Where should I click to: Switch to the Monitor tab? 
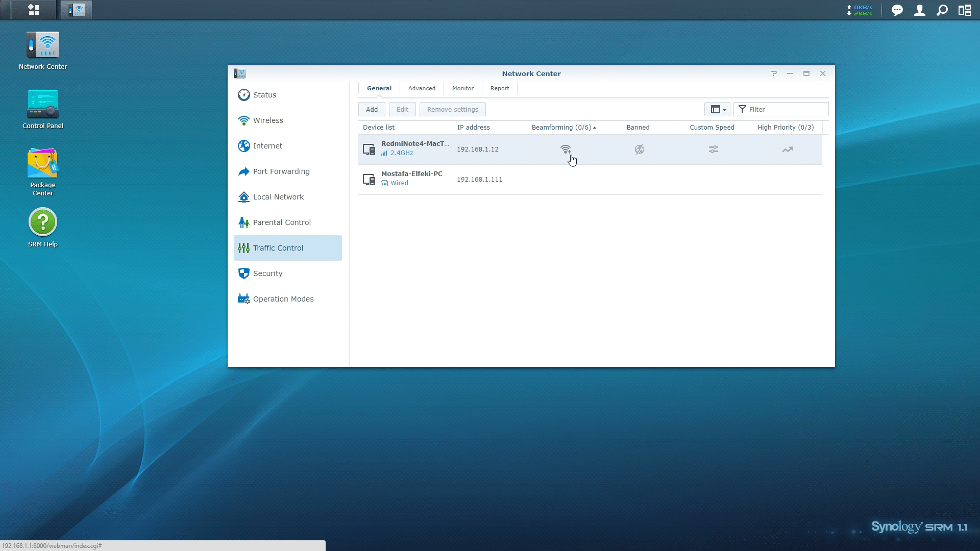pyautogui.click(x=462, y=88)
